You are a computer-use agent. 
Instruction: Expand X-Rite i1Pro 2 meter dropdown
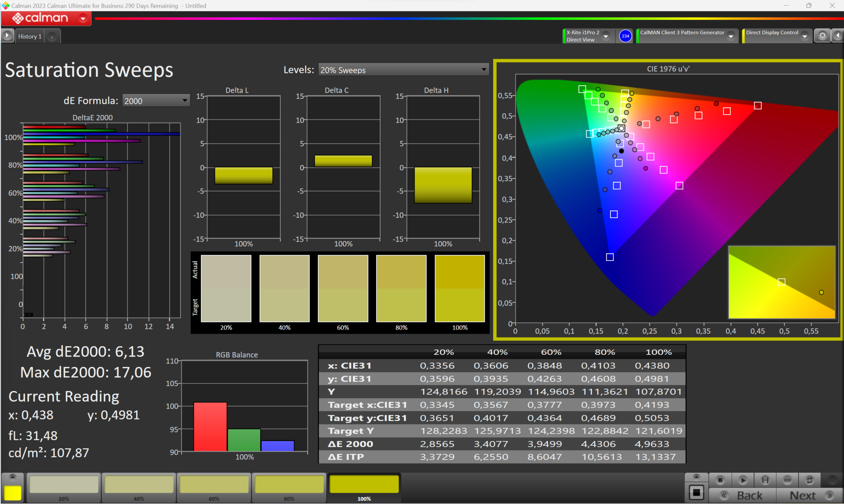point(606,36)
